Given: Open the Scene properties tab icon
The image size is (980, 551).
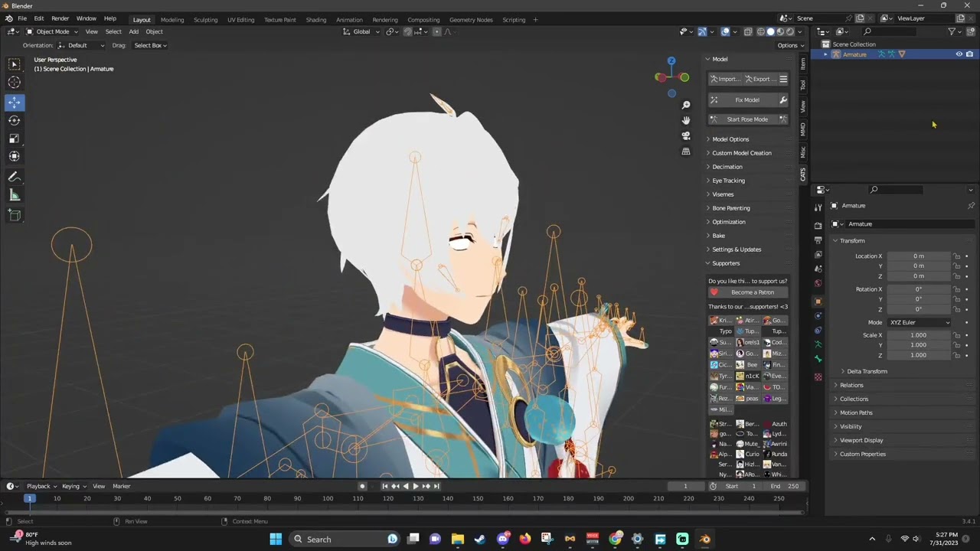Looking at the screenshot, I should click(x=818, y=269).
